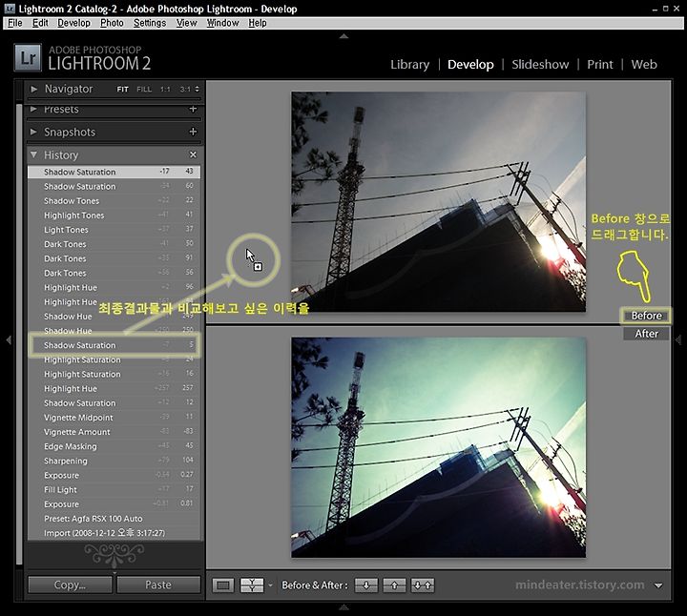Select Highlight Saturation 16 history step
Image resolution: width=687 pixels, height=616 pixels.
(114, 374)
